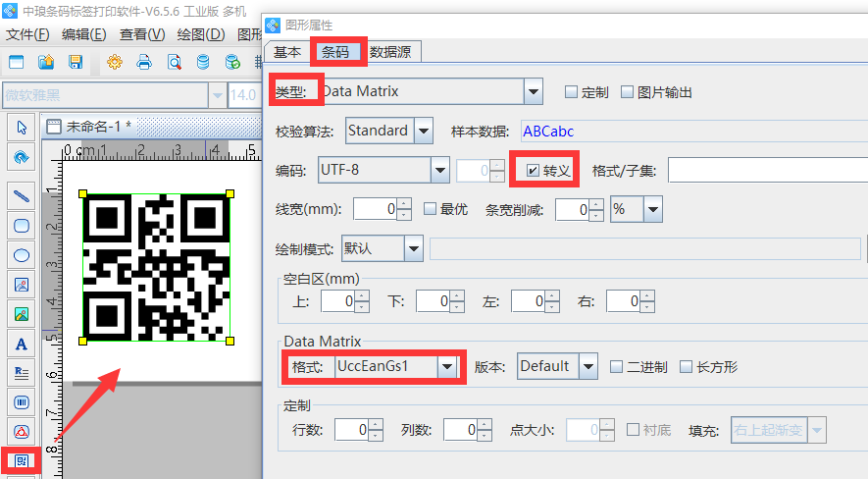This screenshot has height=479, width=868.
Task: Select the insert picture tool
Action: 22,286
